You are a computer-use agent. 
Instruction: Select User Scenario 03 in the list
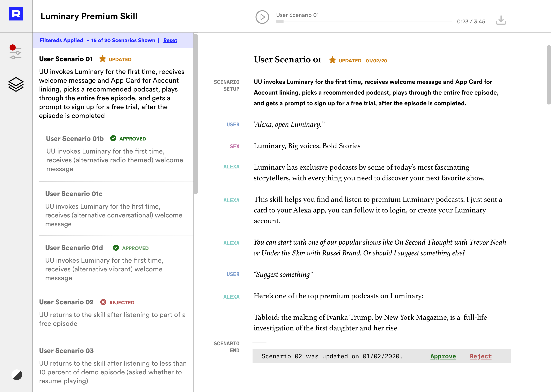(113, 364)
